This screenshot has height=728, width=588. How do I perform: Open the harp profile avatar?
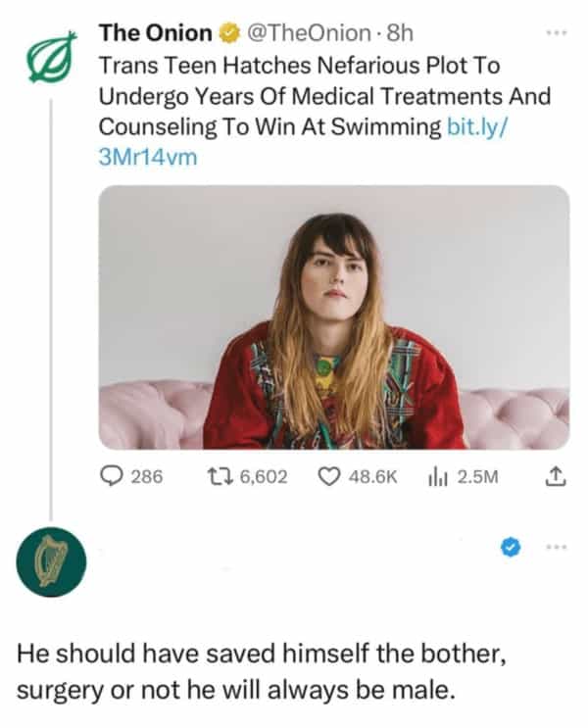tap(51, 564)
